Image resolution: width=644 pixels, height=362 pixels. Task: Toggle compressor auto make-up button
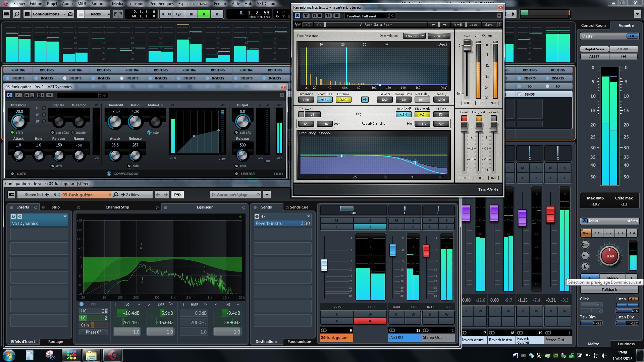[x=149, y=132]
